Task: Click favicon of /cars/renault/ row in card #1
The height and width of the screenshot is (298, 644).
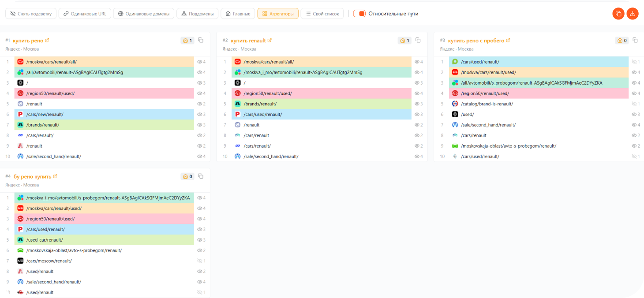Action: pos(20,135)
